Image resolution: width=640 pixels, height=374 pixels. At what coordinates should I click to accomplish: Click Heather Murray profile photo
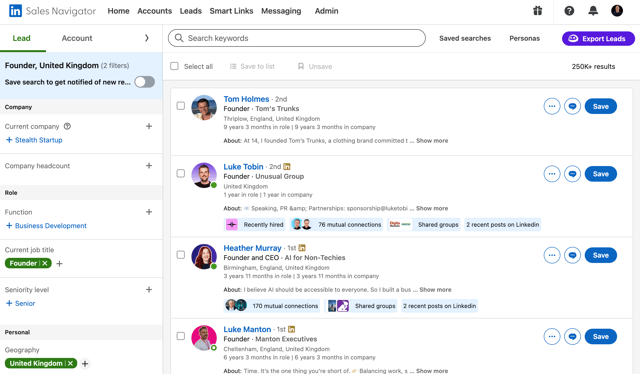pyautogui.click(x=204, y=256)
